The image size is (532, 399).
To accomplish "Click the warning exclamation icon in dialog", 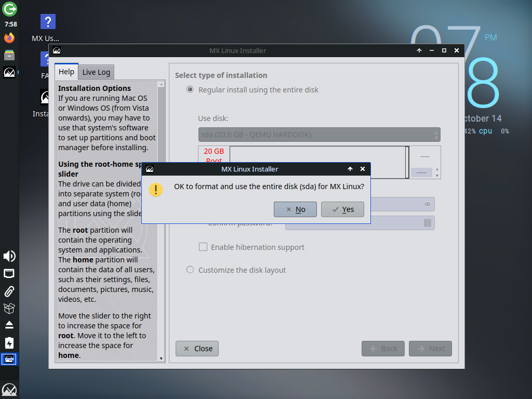I will (x=156, y=190).
